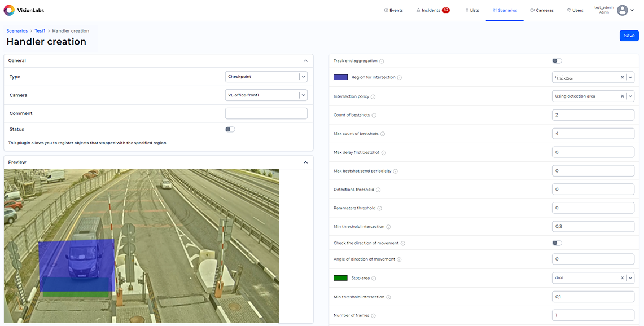Screen dimensions: 644x326
Task: Toggle Check the direction of movement
Action: (557, 243)
